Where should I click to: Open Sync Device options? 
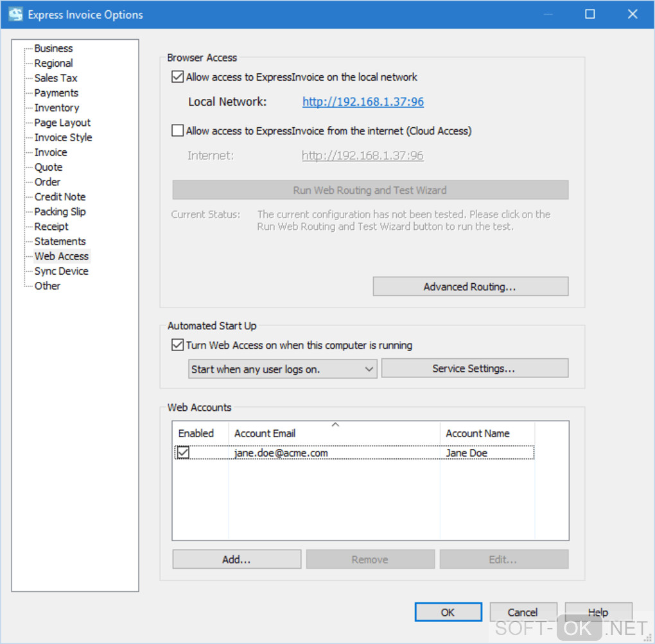click(62, 271)
